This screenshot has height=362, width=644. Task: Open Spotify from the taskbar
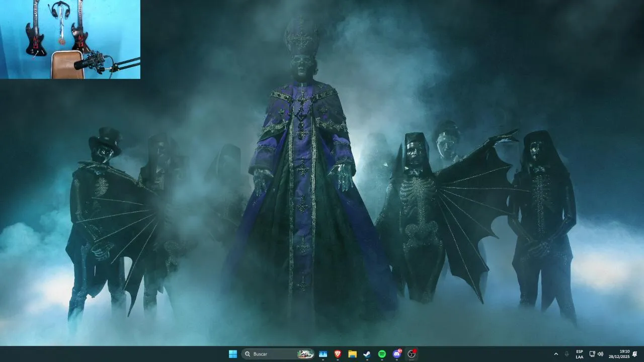click(x=382, y=354)
